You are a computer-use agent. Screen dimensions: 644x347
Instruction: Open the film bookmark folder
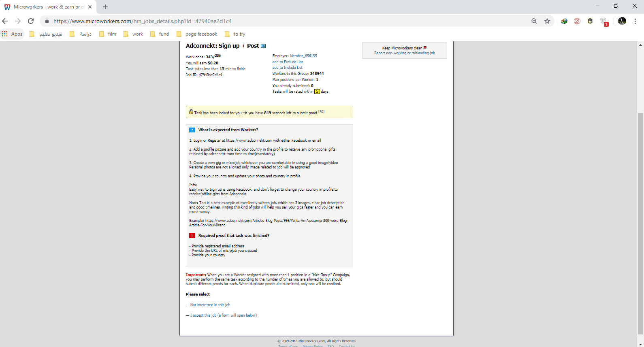(108, 34)
